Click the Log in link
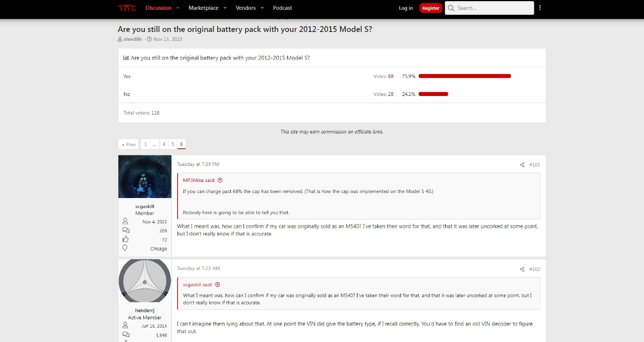Image resolution: width=644 pixels, height=342 pixels. pyautogui.click(x=406, y=8)
